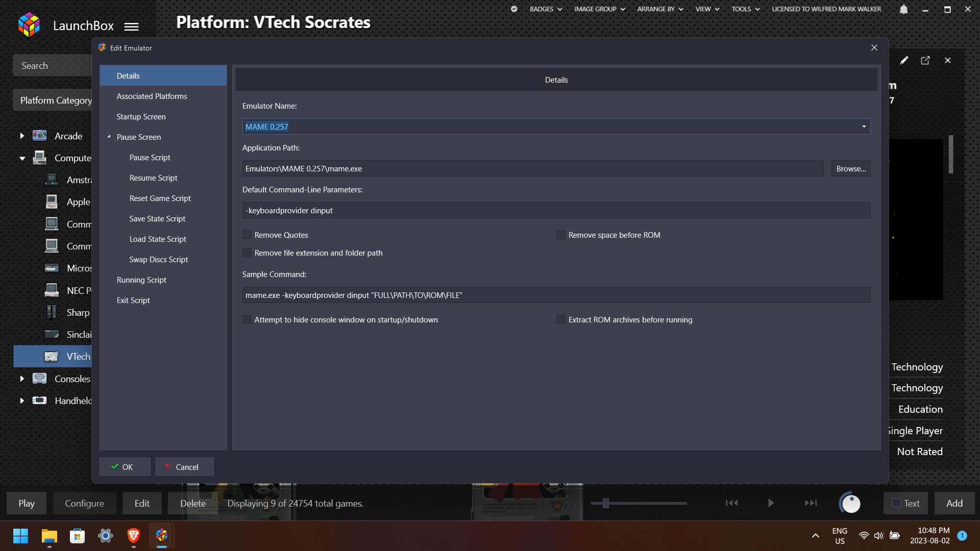The height and width of the screenshot is (551, 980).
Task: Play music in the bottom bar
Action: [x=771, y=503]
